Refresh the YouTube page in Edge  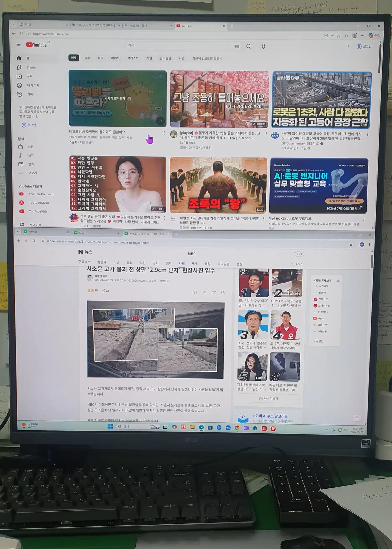(22, 33)
